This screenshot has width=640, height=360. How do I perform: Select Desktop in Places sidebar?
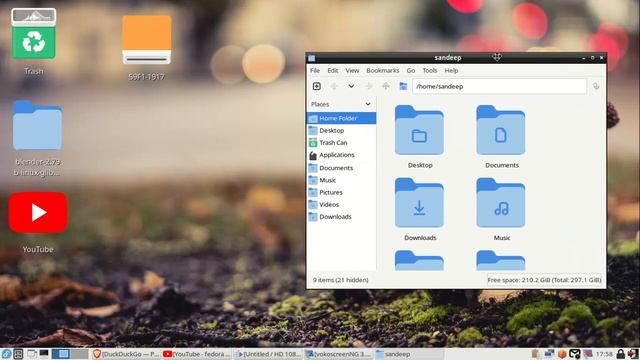(x=342, y=130)
